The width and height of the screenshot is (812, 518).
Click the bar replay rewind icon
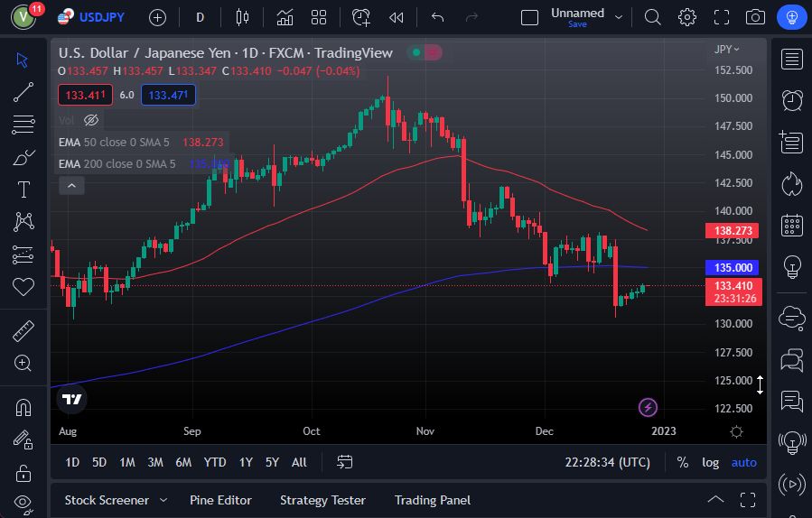[396, 17]
